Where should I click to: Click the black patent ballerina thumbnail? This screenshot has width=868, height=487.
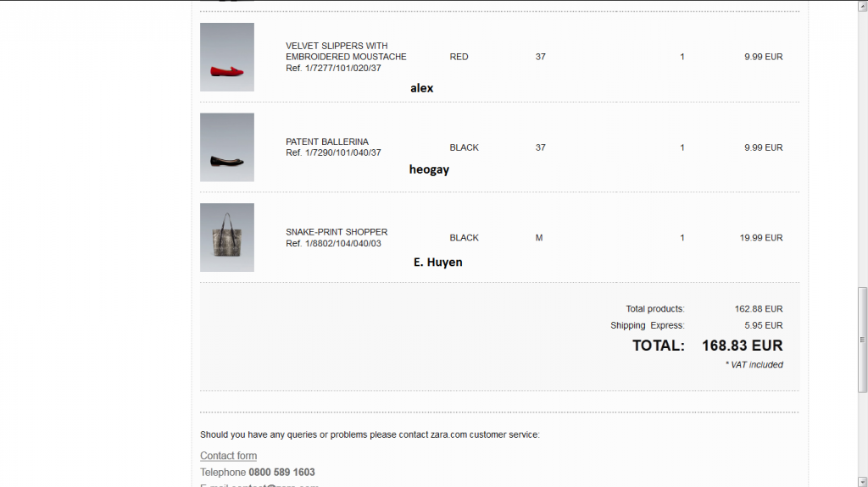[x=227, y=147]
